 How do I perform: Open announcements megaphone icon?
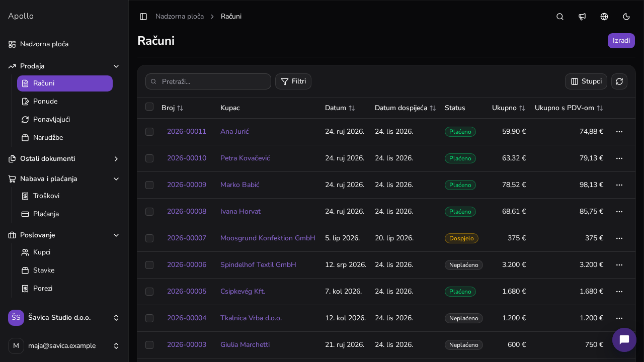pos(582,17)
